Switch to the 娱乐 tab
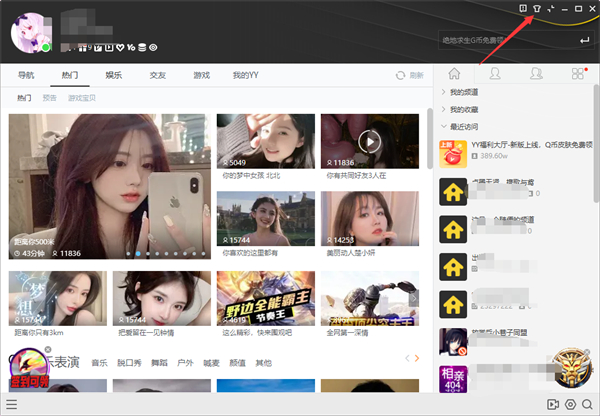The image size is (600, 416). (114, 75)
